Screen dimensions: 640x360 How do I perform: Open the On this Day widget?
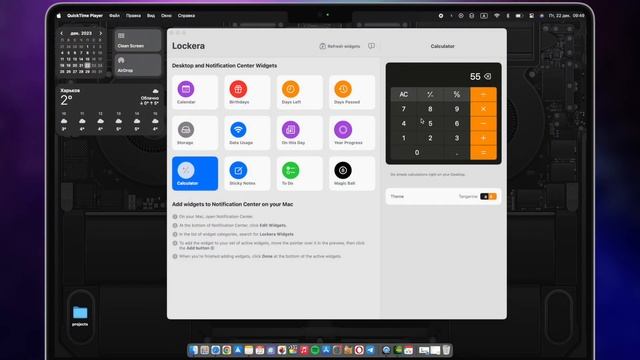(x=299, y=133)
